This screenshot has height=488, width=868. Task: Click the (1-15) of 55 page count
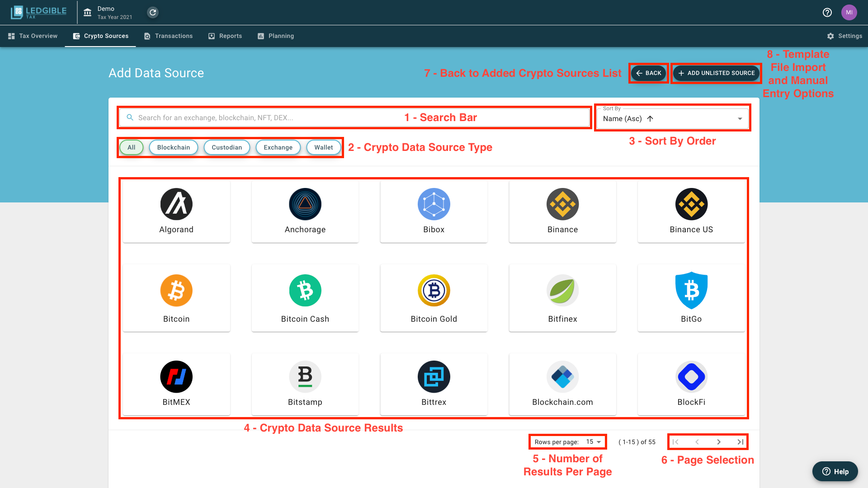pyautogui.click(x=637, y=442)
